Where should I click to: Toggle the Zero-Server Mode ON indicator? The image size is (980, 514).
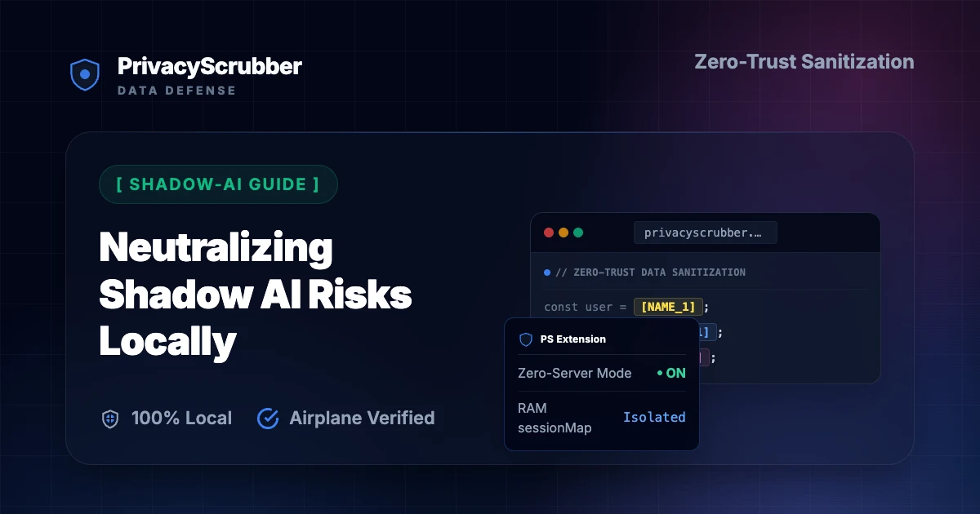point(671,373)
